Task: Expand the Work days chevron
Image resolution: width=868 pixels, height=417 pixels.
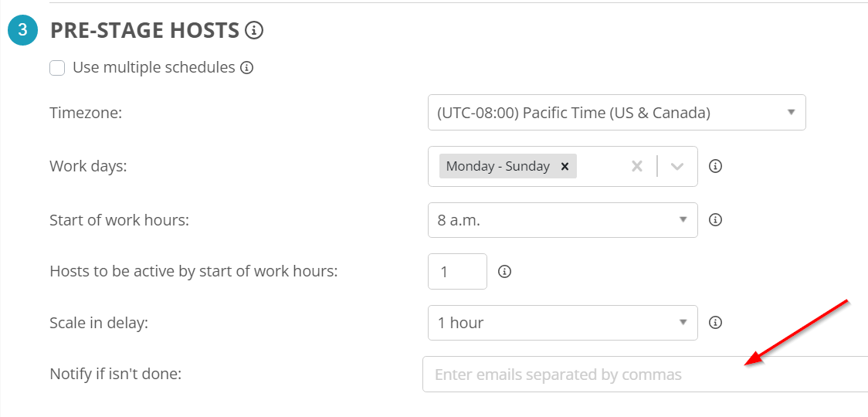Action: pos(677,166)
